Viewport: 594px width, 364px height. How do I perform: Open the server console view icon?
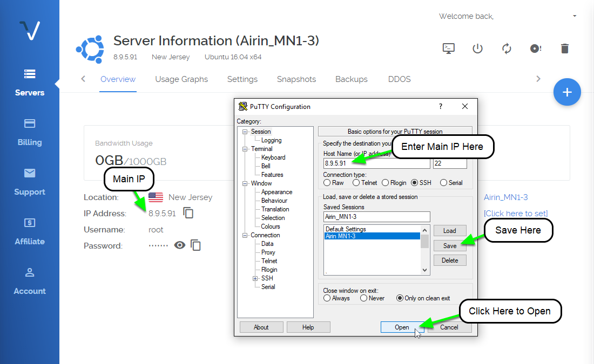tap(449, 49)
